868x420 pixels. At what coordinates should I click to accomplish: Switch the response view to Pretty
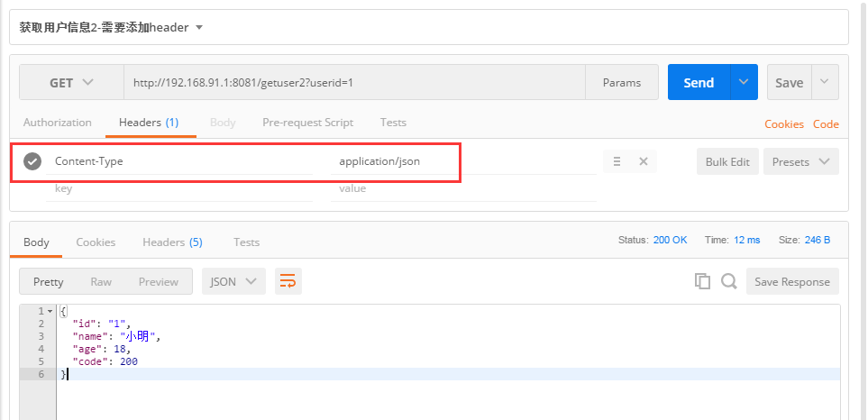tap(48, 281)
